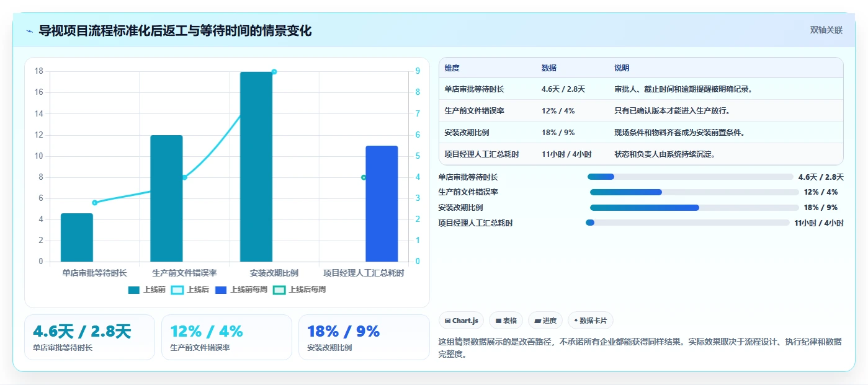The height and width of the screenshot is (385, 868).
Task: Click the line point above 单店审批等待时长
Action: point(94,203)
